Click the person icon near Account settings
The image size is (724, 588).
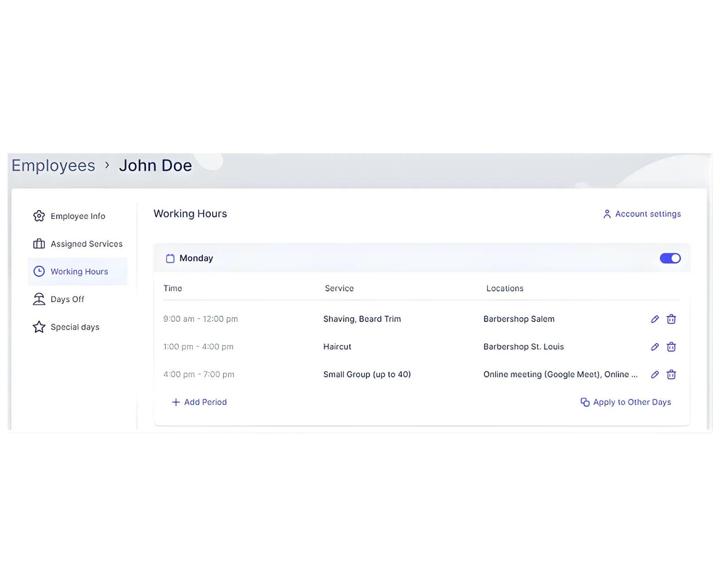[x=607, y=214]
